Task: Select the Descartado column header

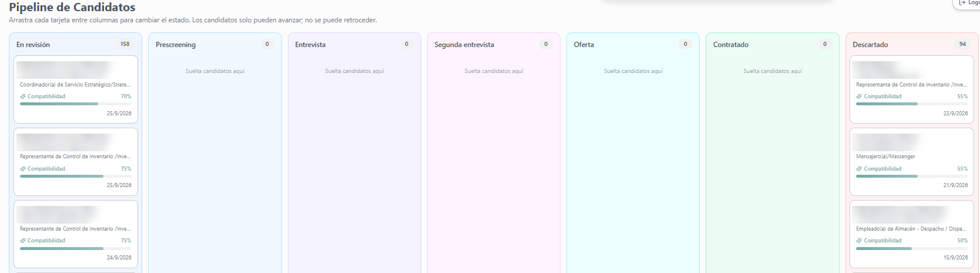Action: pos(870,45)
